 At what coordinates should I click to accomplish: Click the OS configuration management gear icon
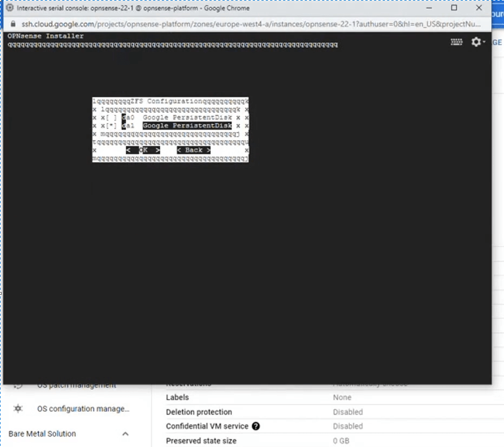tap(18, 409)
